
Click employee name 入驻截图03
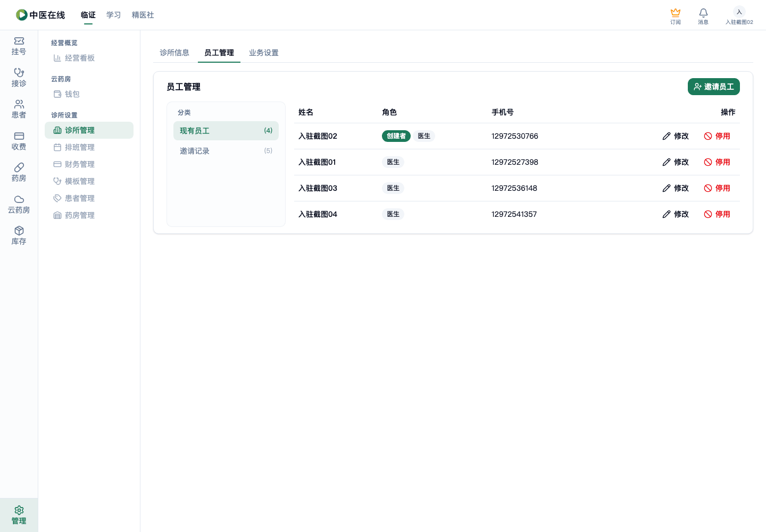coord(318,188)
